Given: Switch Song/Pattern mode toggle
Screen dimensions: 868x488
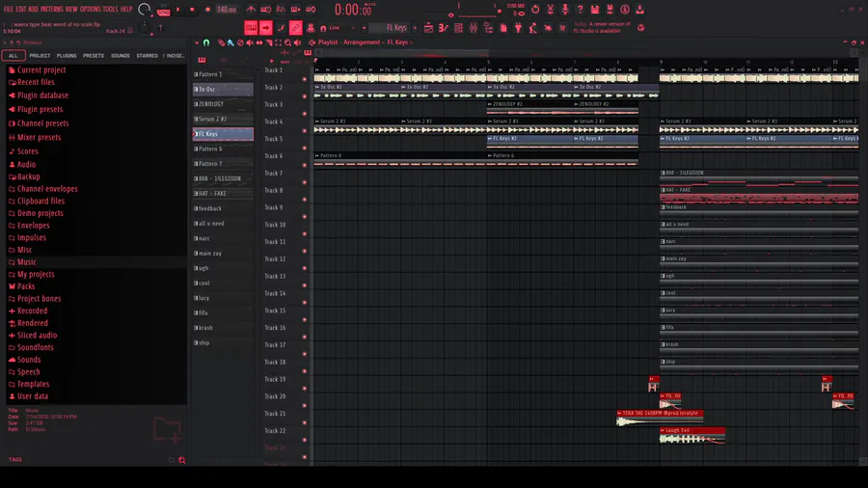Looking at the screenshot, I should click(x=163, y=12).
